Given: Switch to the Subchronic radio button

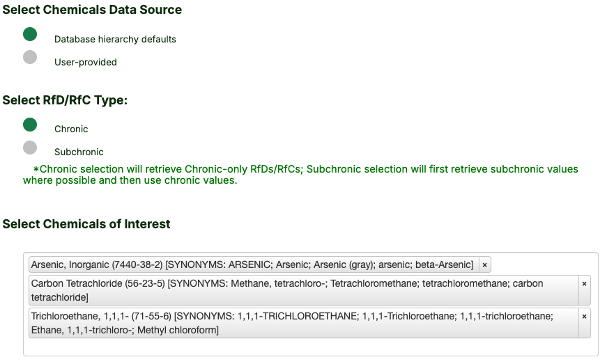Looking at the screenshot, I should [30, 148].
